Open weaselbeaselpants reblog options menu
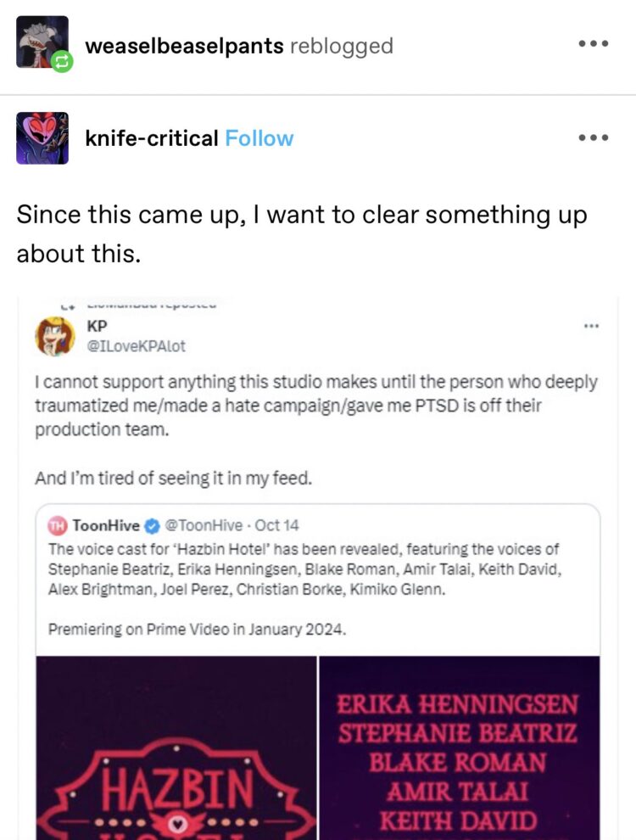This screenshot has height=840, width=636. [593, 44]
